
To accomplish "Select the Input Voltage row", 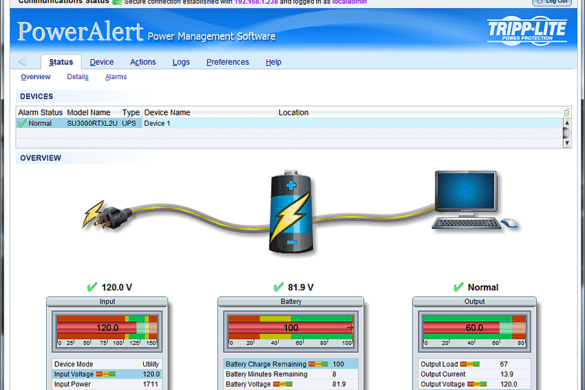I will click(107, 374).
